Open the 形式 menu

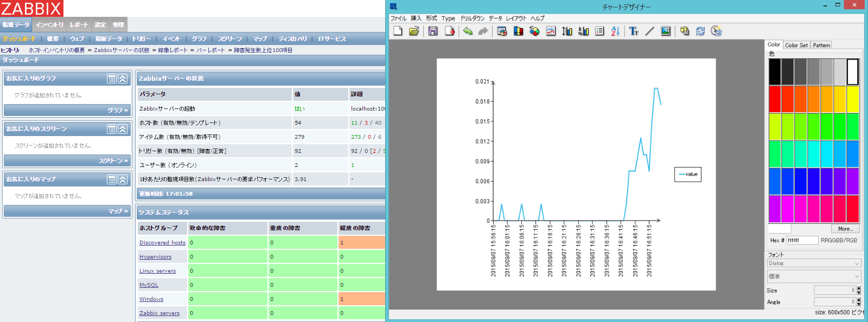click(432, 18)
